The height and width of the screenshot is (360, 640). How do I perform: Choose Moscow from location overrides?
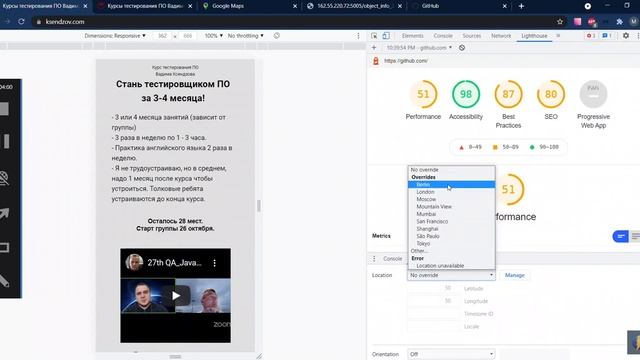coord(451,199)
